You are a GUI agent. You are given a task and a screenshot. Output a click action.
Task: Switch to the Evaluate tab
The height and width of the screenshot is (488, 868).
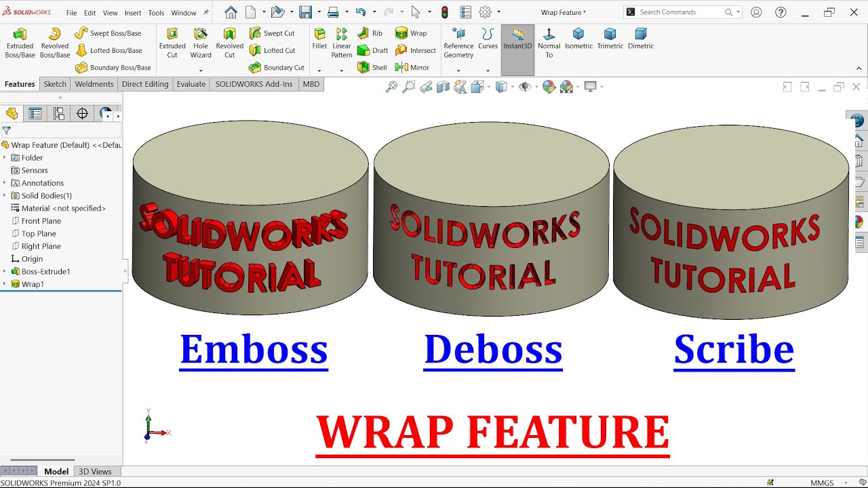191,84
